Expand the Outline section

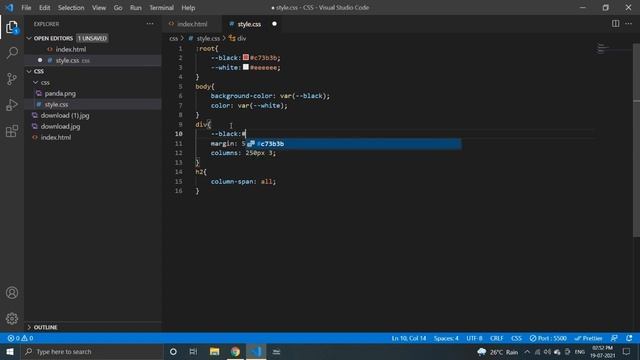[29, 327]
